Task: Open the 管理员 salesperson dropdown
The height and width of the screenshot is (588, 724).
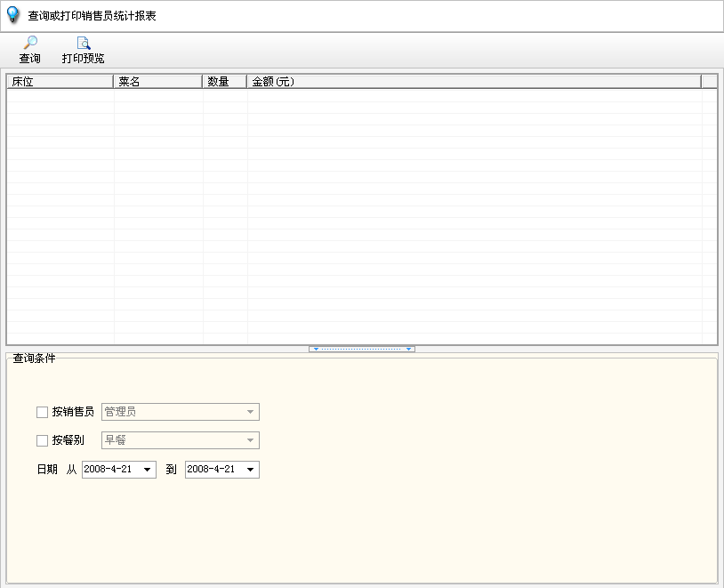Action: tap(250, 413)
